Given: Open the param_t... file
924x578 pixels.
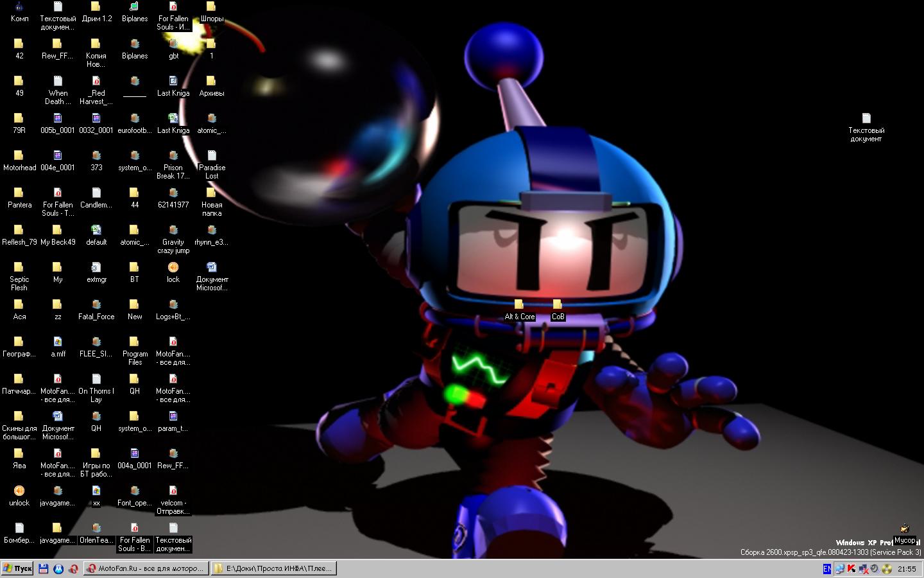Looking at the screenshot, I should click(173, 421).
